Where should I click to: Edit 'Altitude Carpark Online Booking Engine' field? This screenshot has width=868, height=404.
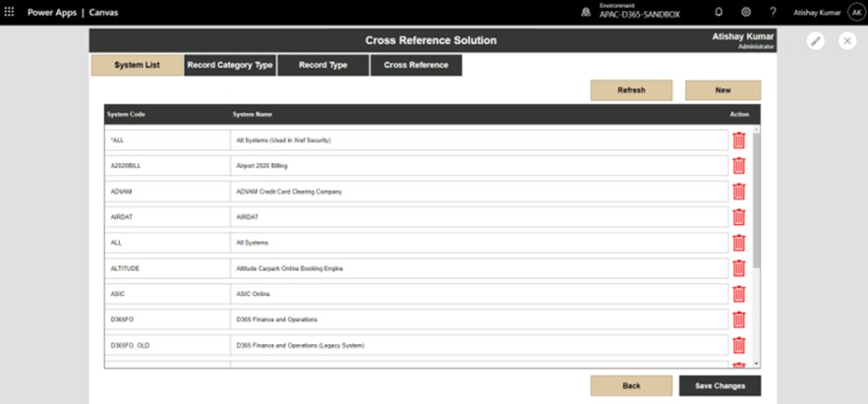480,268
